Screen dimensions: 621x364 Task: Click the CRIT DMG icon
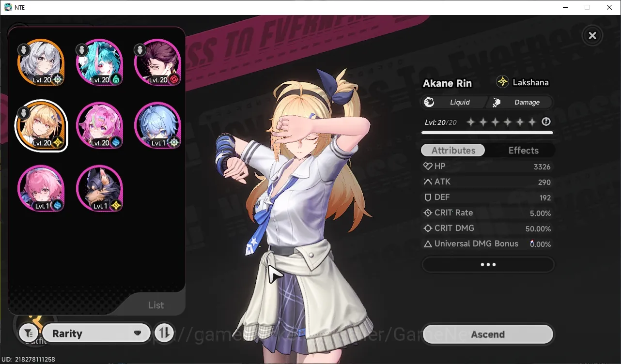click(428, 228)
